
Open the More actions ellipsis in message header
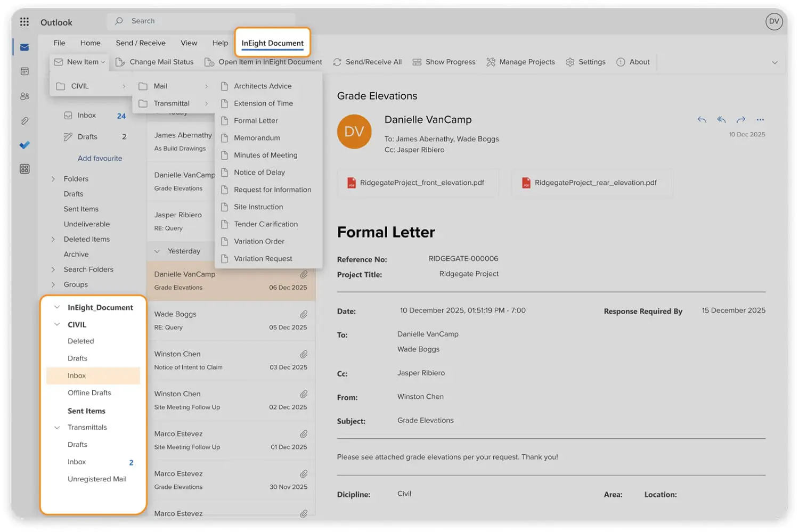coord(760,120)
